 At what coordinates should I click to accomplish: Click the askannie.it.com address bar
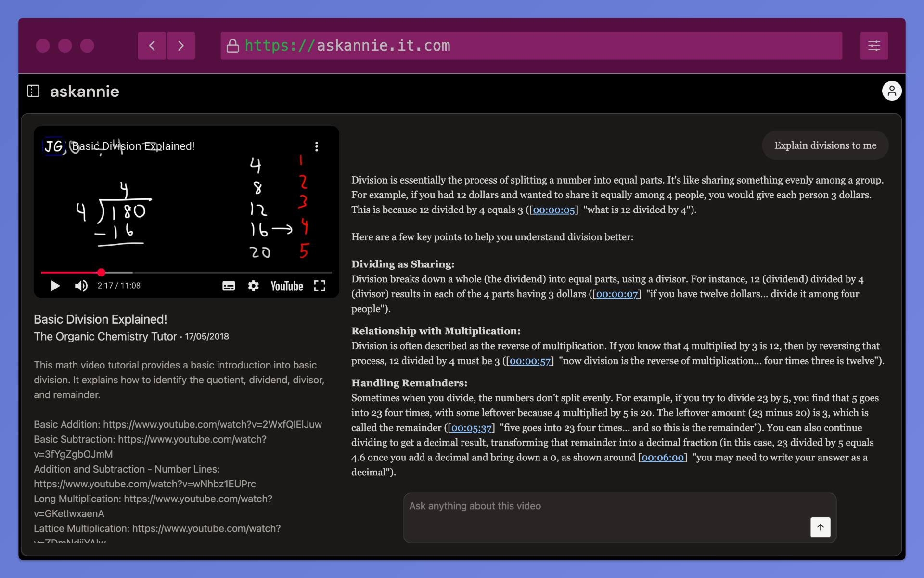(531, 46)
